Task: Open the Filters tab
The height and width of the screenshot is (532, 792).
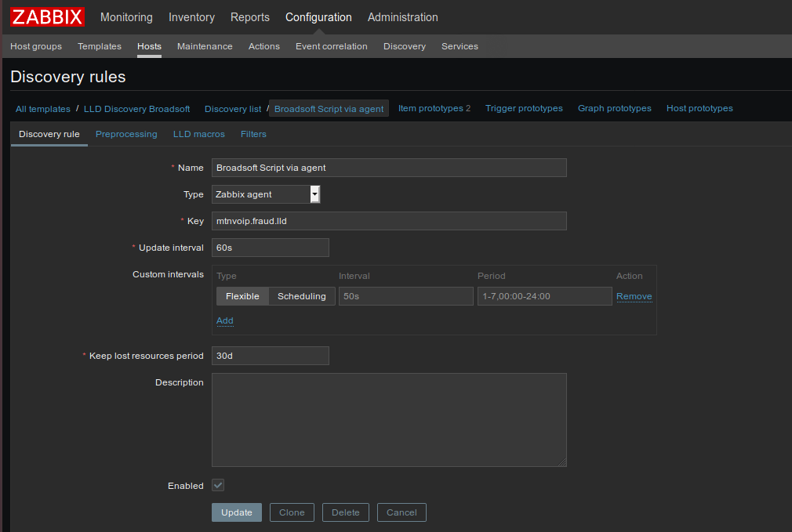Action: [253, 134]
